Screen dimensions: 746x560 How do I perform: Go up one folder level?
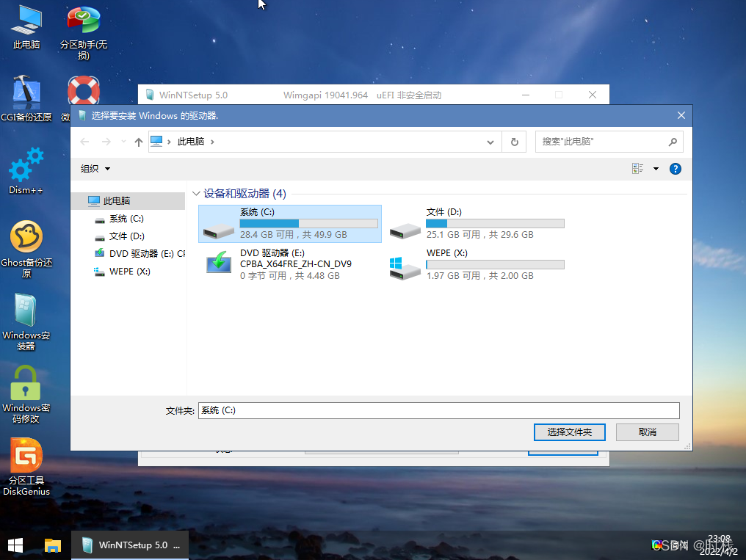(x=139, y=142)
